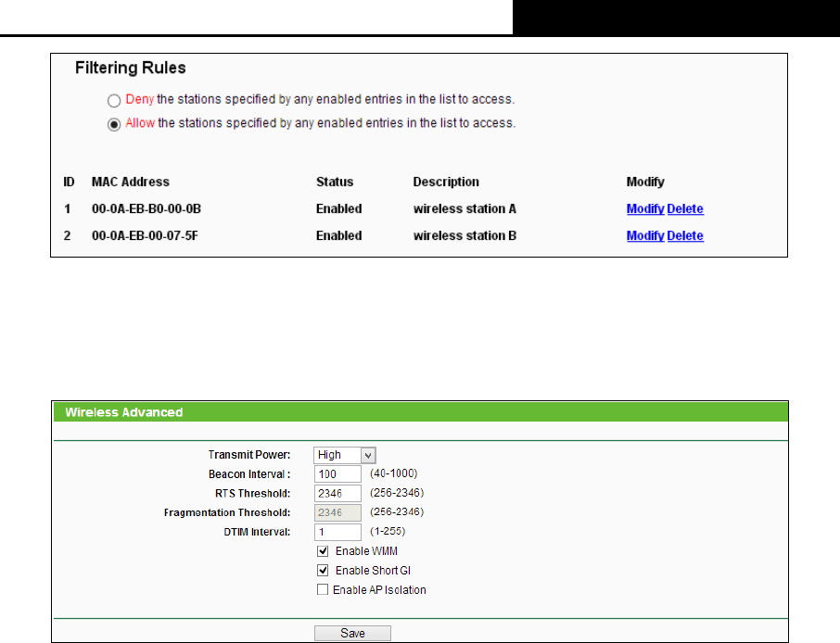840x643 pixels.
Task: Select the Allow stations radio button
Action: click(114, 123)
